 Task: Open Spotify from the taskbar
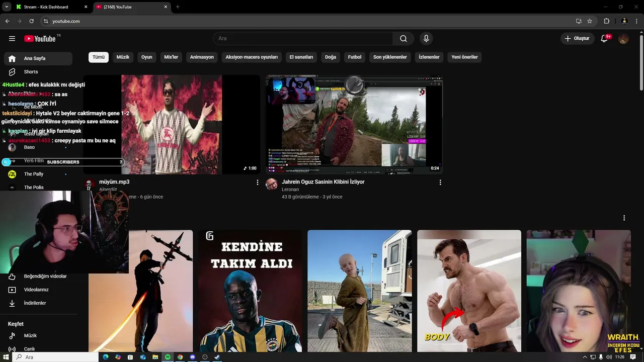168,357
